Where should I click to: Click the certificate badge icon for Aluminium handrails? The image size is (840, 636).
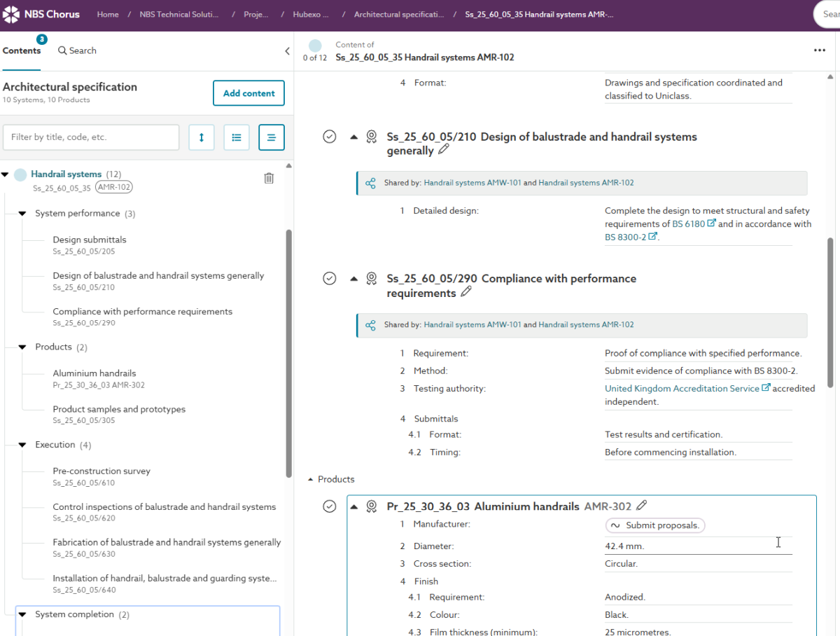pos(372,506)
